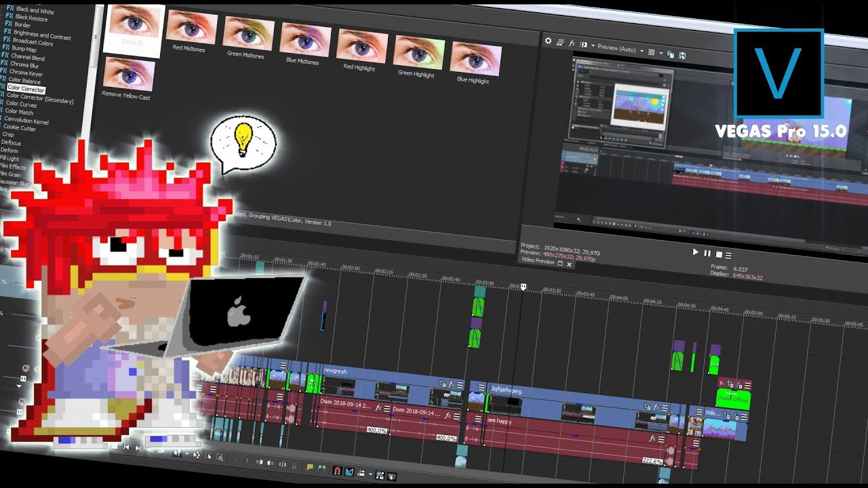Insert a marker with yellow marker icon
Screen dimensions: 868x488
click(x=309, y=467)
